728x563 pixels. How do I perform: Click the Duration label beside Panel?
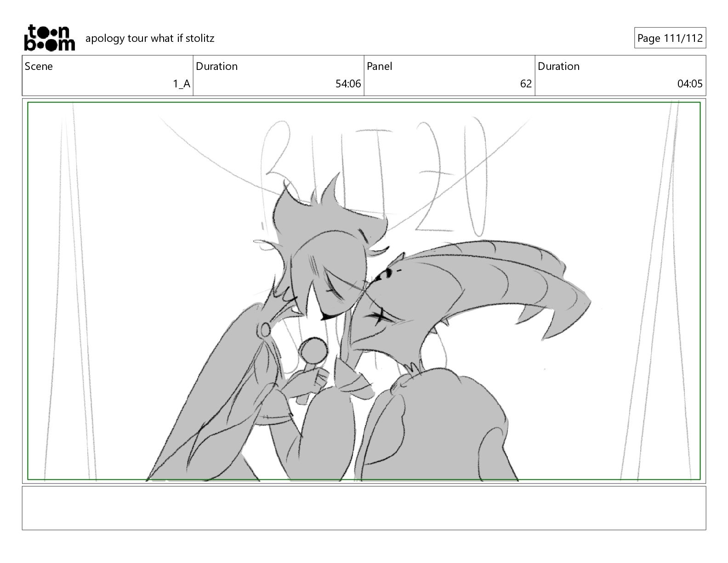[x=558, y=66]
